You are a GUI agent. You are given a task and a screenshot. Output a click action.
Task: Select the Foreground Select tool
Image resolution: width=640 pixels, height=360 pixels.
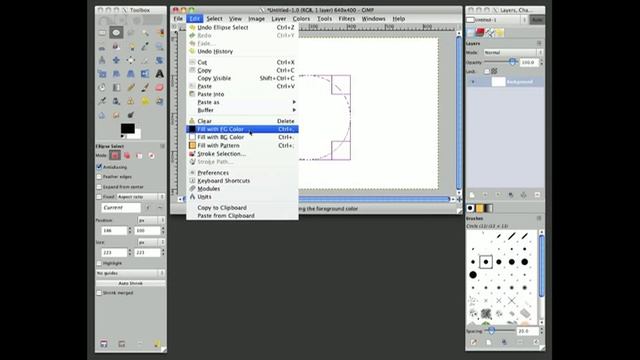(116, 47)
